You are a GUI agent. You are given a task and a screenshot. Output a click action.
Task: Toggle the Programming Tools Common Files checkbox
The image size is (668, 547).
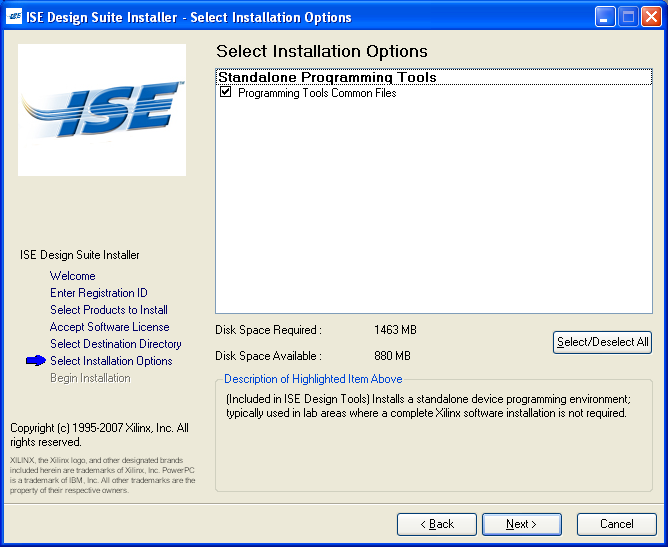point(226,92)
